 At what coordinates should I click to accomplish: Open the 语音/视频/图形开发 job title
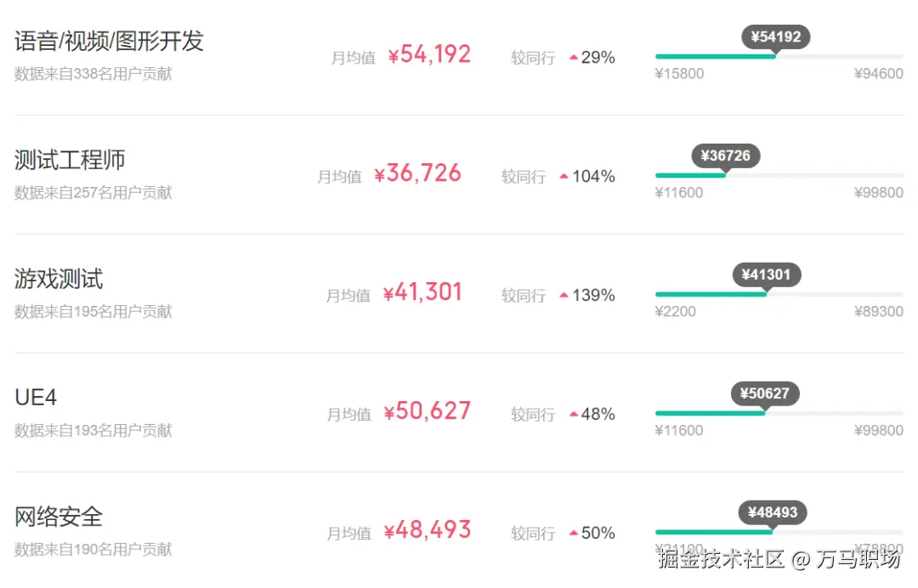(x=109, y=41)
